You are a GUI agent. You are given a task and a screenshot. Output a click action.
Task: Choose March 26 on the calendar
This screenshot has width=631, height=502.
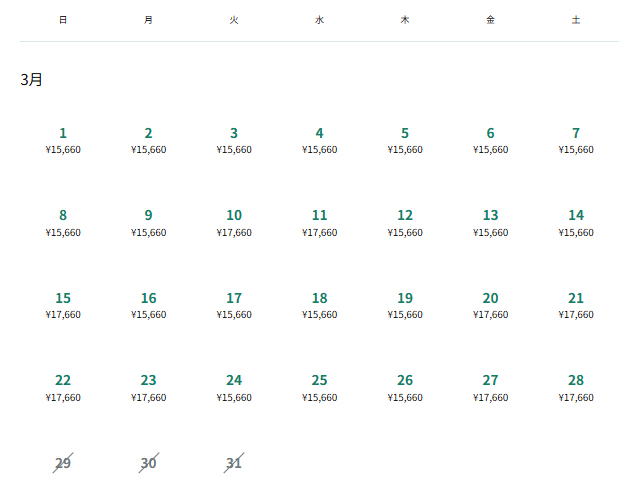click(x=405, y=387)
